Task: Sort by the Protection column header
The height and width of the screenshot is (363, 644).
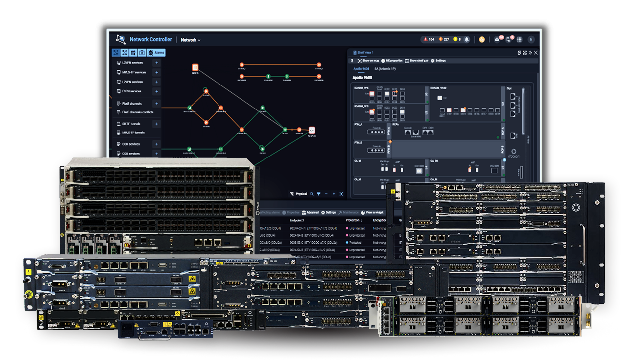Action: coord(354,220)
